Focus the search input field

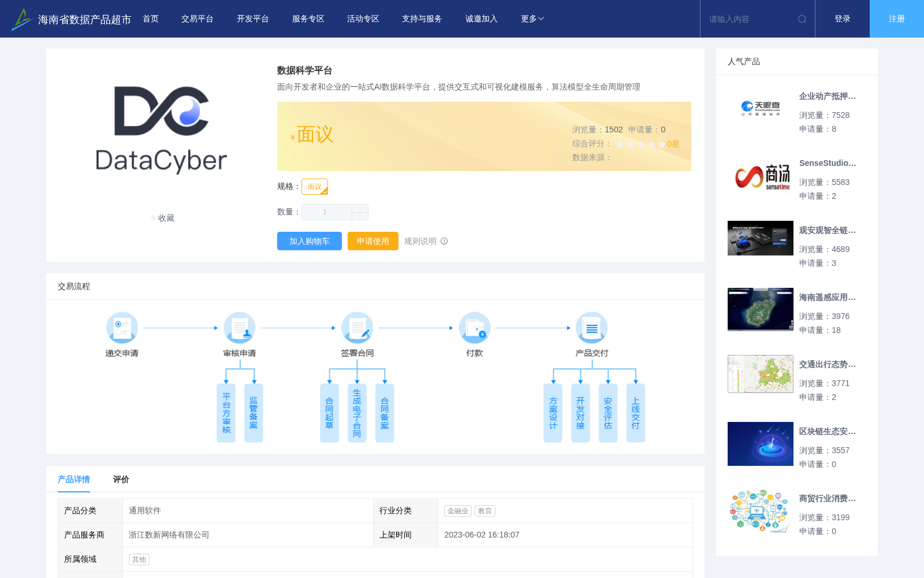tap(751, 19)
